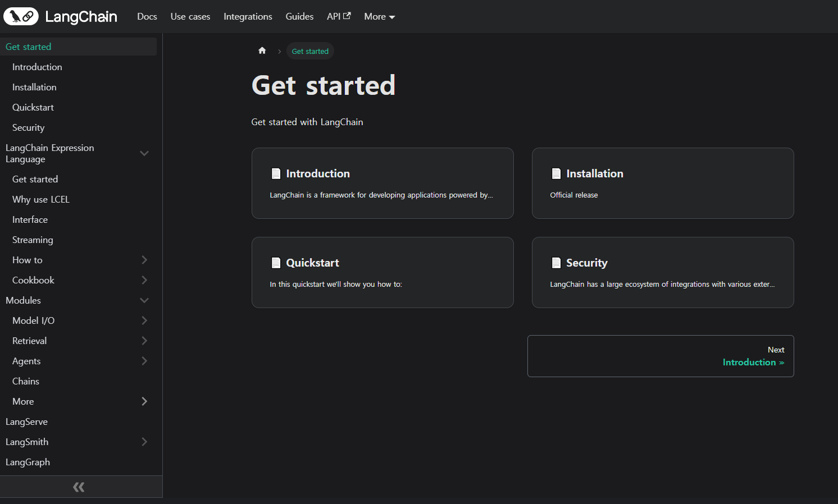Click 'LangChain is a framework' card description
838x504 pixels.
coord(381,195)
